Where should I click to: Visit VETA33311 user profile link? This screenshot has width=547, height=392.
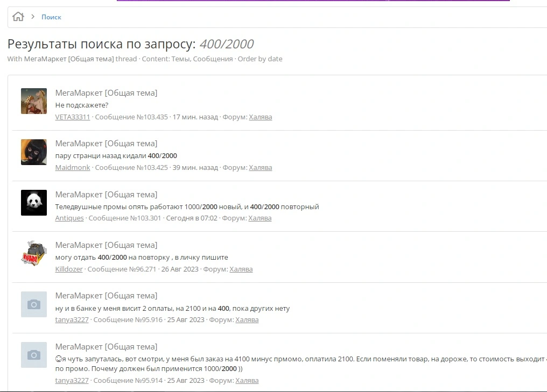(x=73, y=117)
